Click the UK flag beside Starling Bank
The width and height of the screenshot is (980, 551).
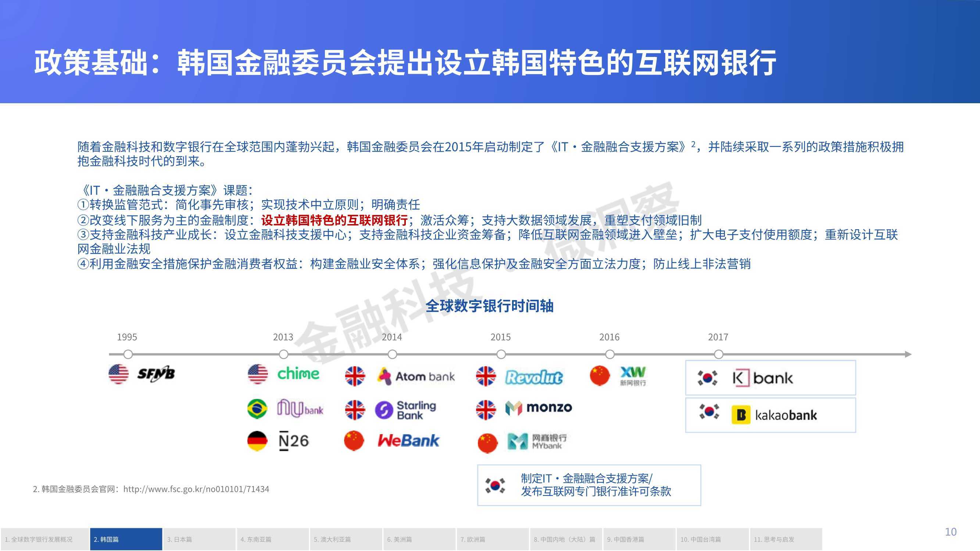[355, 410]
